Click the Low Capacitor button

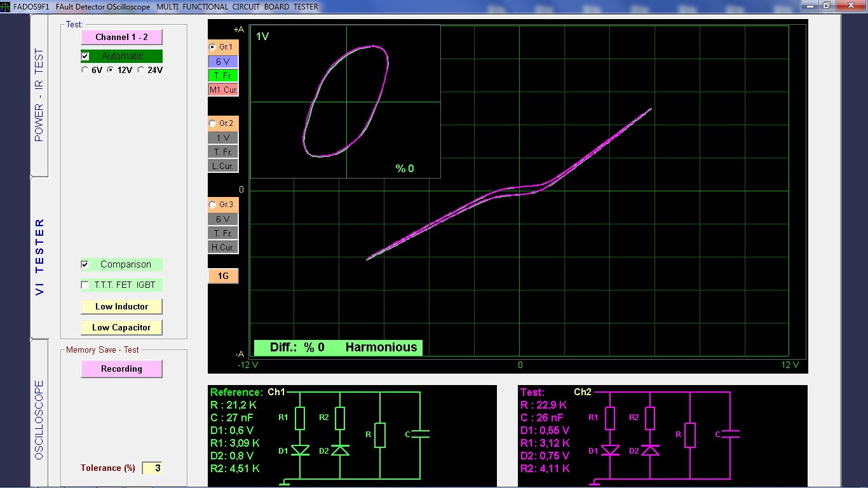pyautogui.click(x=121, y=327)
